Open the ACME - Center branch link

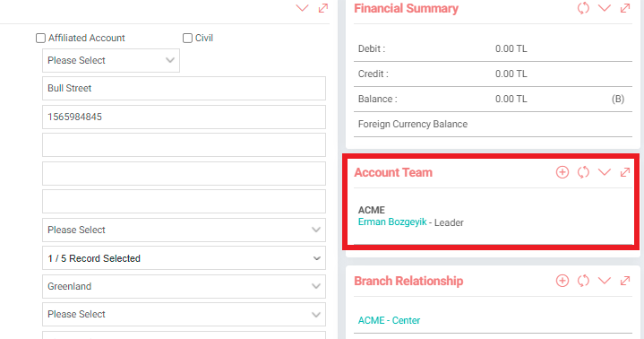coord(389,320)
